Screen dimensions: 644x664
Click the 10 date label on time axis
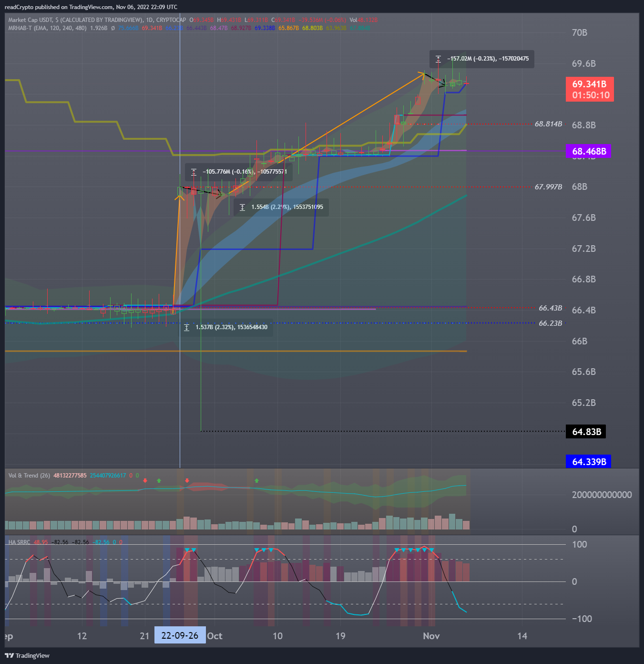[277, 636]
